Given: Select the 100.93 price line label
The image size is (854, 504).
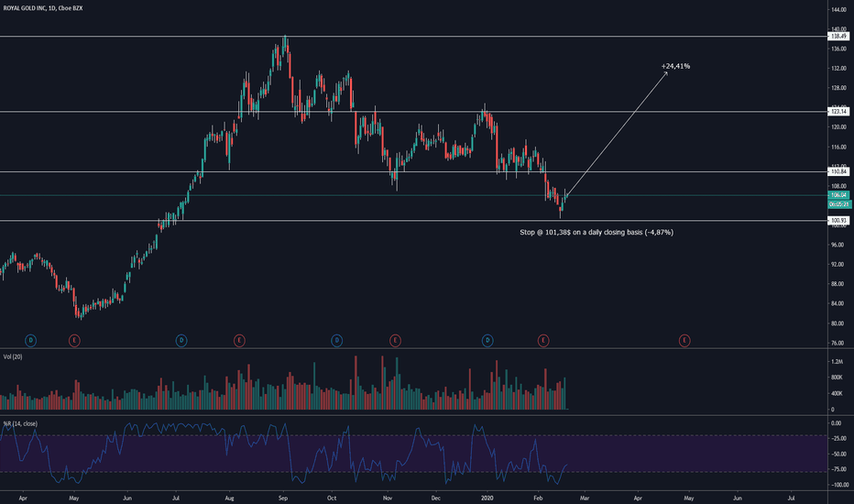Looking at the screenshot, I should (838, 221).
